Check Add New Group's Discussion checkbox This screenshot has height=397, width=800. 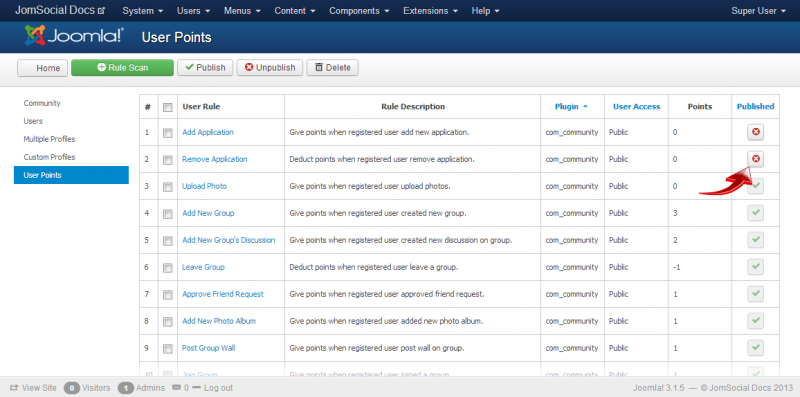167,241
